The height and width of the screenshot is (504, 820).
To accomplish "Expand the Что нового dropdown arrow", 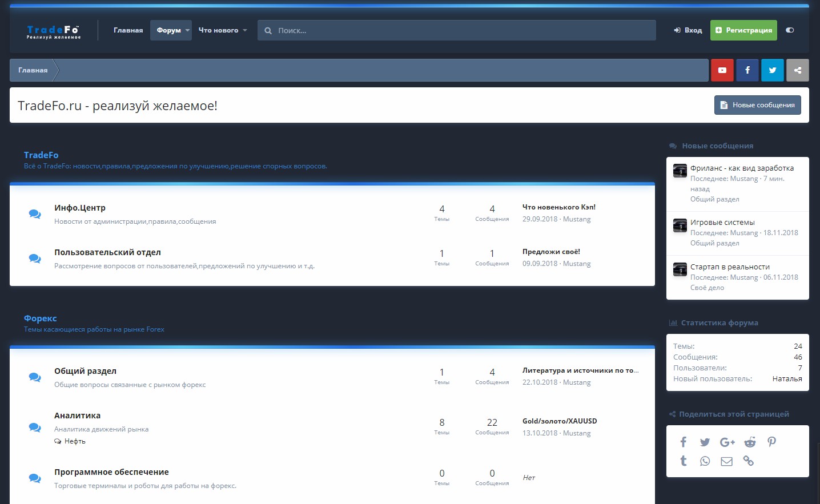I will coord(245,30).
